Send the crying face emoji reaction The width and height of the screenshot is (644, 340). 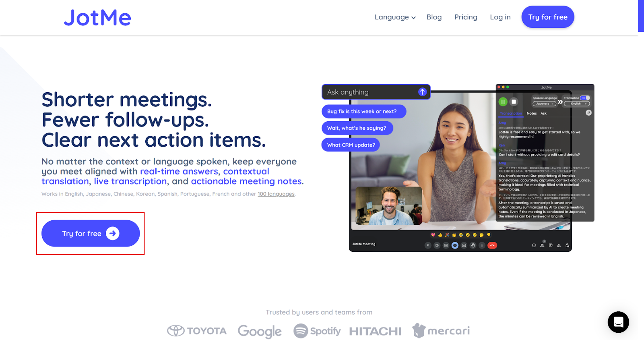coord(475,235)
